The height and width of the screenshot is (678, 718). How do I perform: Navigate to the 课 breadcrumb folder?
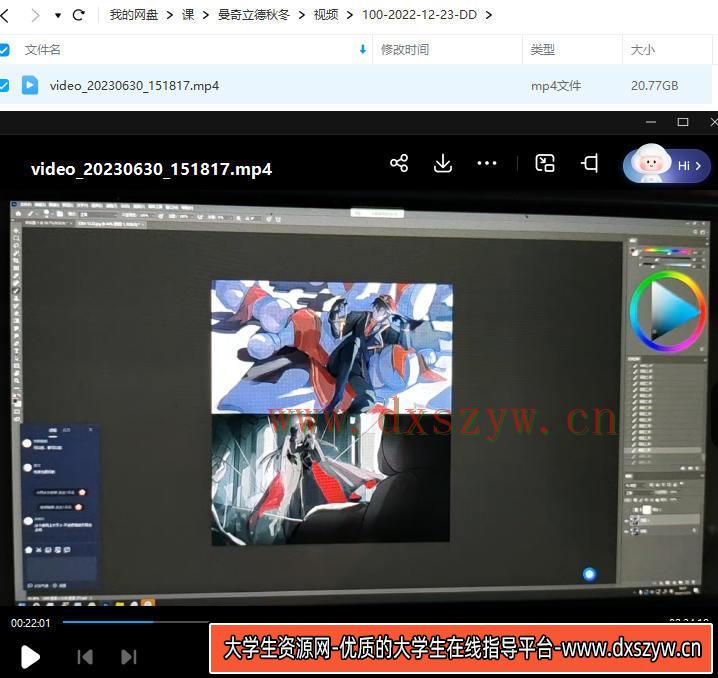[188, 15]
